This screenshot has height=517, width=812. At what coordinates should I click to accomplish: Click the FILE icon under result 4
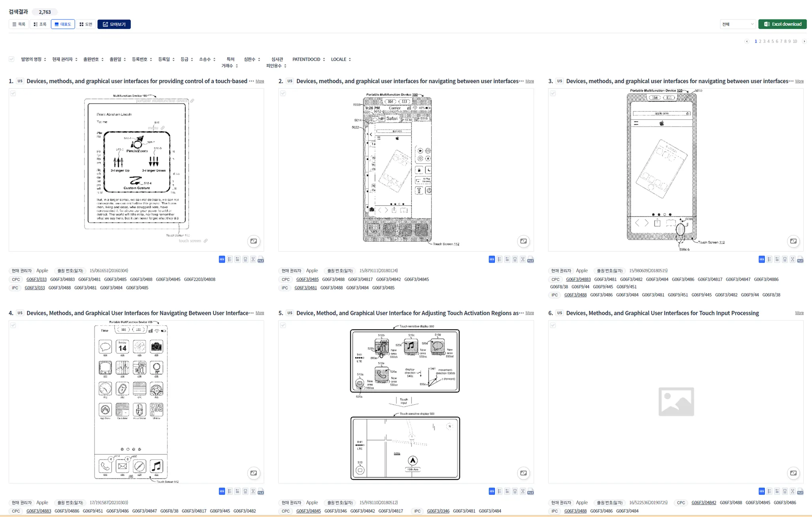pos(260,492)
